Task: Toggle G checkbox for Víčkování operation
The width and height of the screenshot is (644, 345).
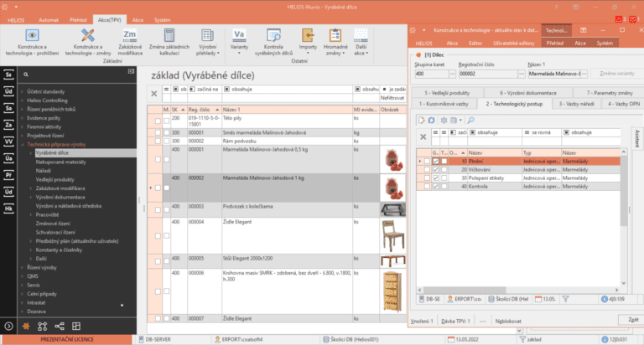Action: pos(436,169)
